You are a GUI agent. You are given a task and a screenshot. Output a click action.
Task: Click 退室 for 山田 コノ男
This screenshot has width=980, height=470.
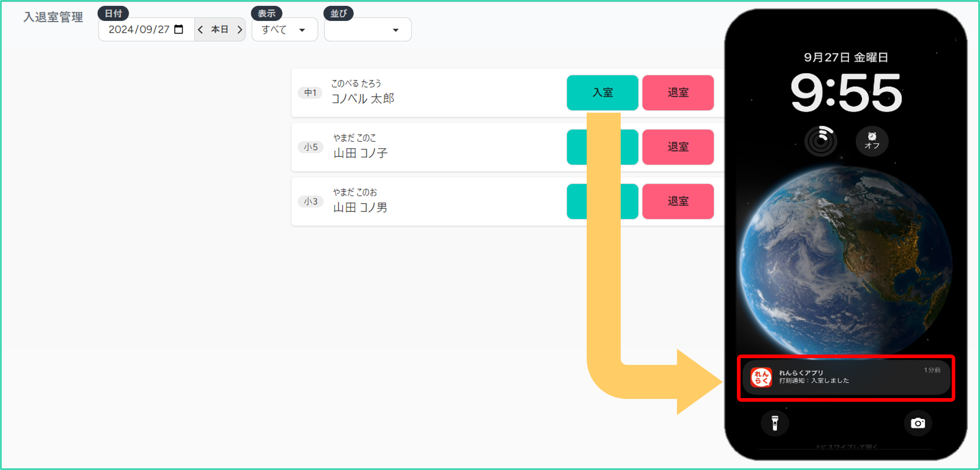pos(678,201)
